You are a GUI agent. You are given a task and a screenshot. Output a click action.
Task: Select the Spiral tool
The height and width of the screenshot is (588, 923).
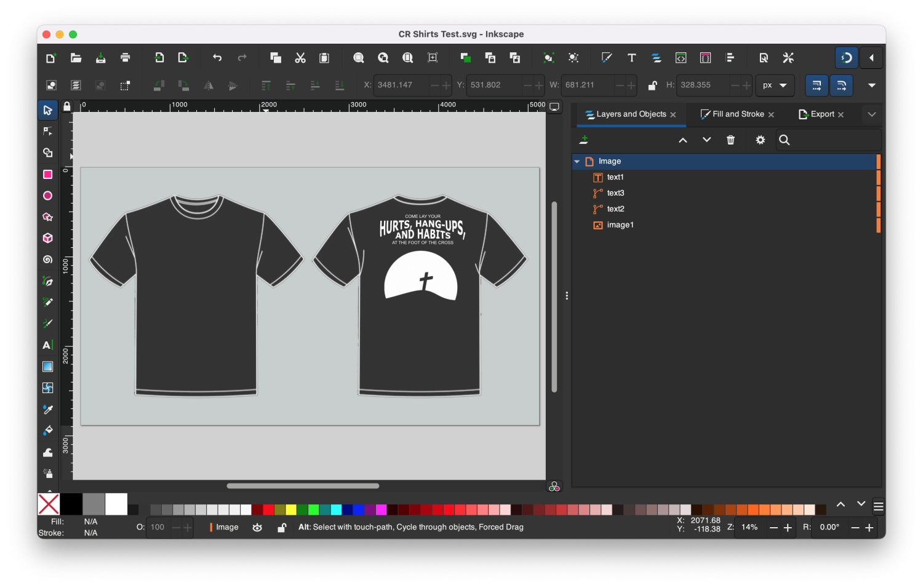tap(47, 260)
